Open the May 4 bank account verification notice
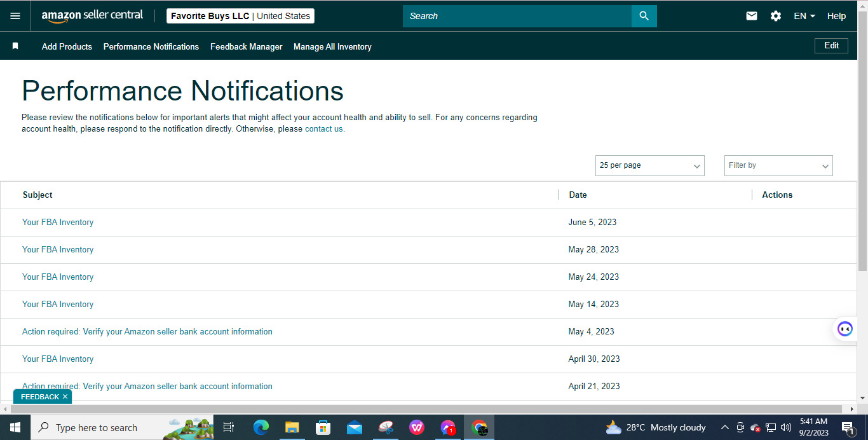The image size is (868, 440). (x=147, y=331)
